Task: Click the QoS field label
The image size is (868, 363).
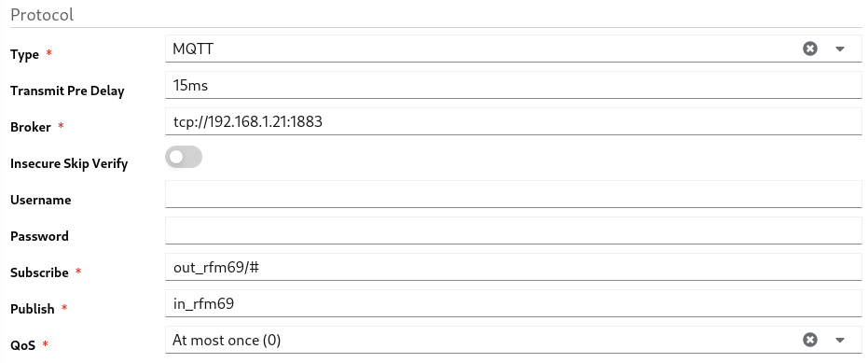Action: click(x=22, y=345)
